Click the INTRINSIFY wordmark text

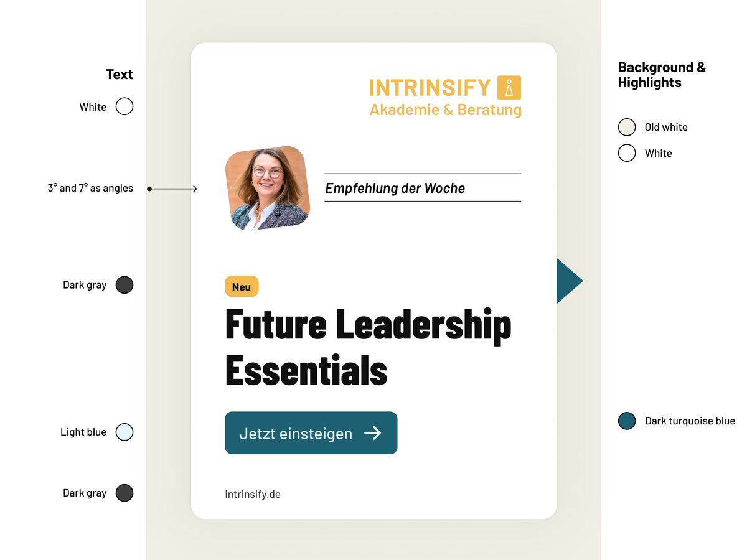point(430,88)
